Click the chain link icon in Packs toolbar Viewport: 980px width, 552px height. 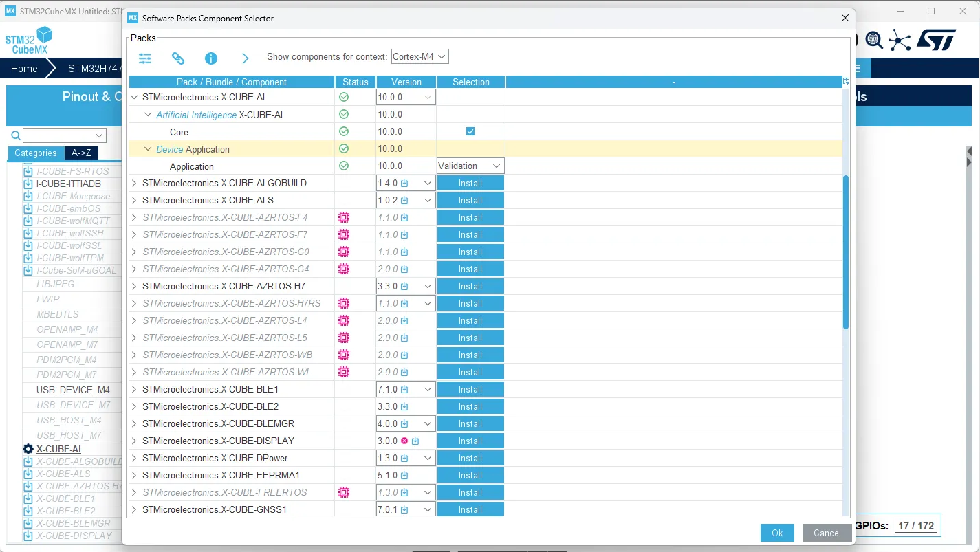[178, 58]
